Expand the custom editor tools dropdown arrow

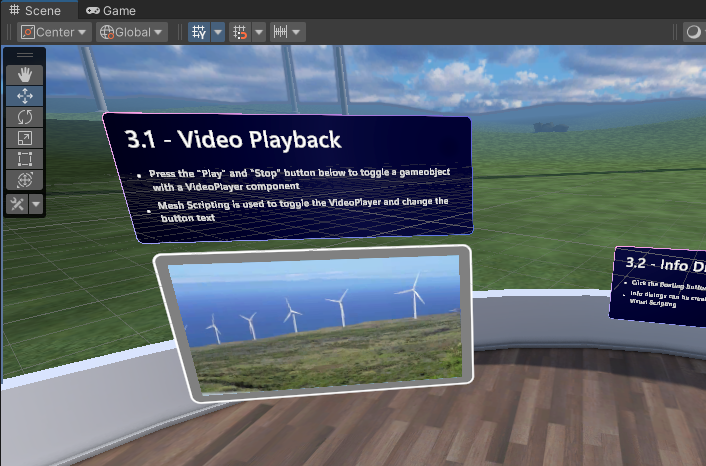[x=36, y=204]
